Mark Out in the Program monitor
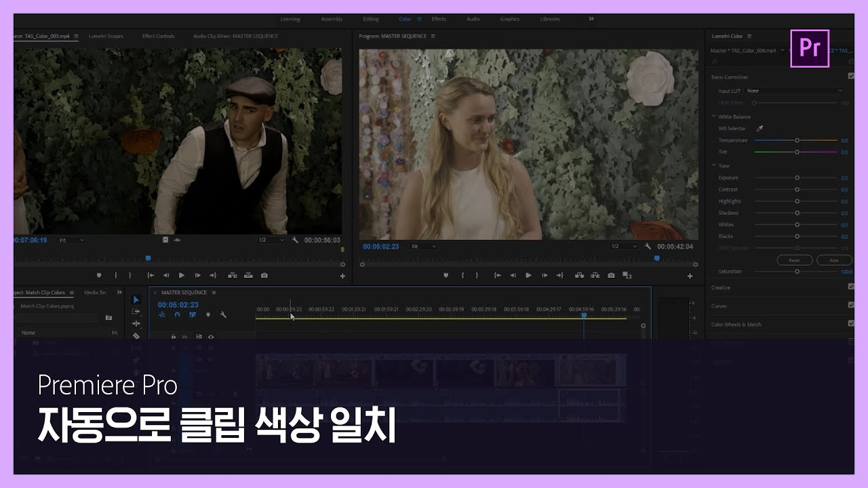 pyautogui.click(x=477, y=275)
